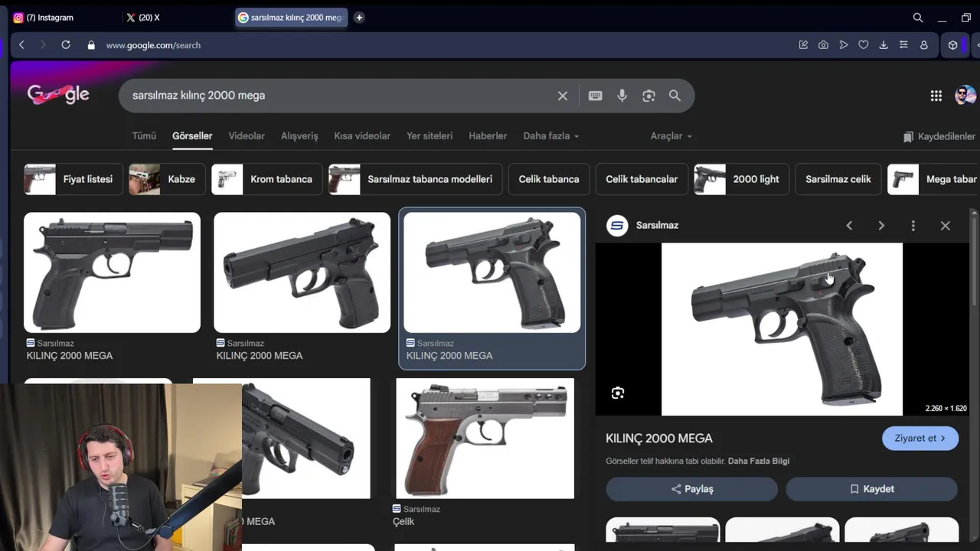This screenshot has width=980, height=551.
Task: Select the Kabze filter chip
Action: [167, 179]
